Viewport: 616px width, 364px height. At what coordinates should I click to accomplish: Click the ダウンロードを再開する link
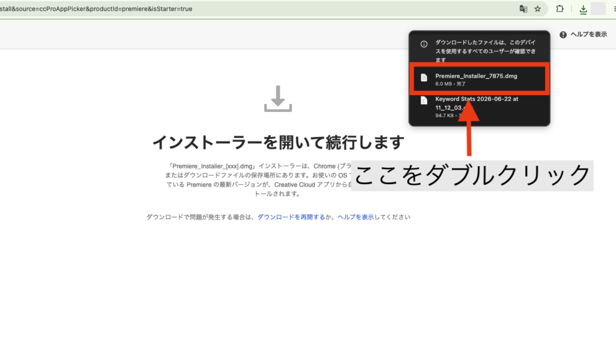click(x=291, y=217)
